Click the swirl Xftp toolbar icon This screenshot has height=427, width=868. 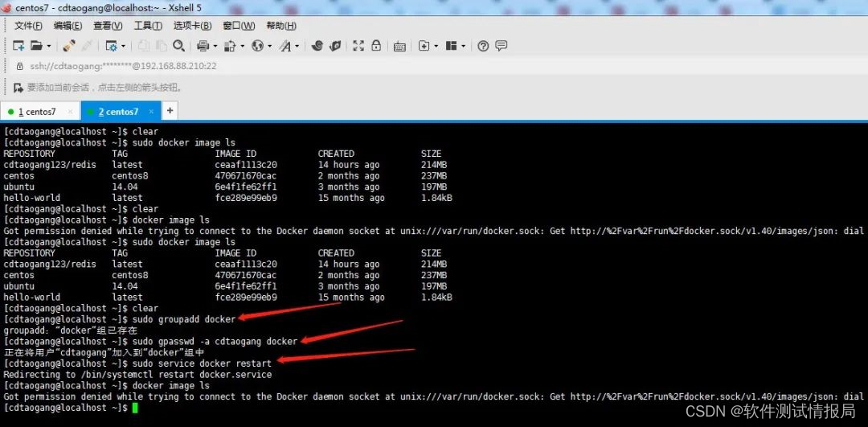click(317, 46)
